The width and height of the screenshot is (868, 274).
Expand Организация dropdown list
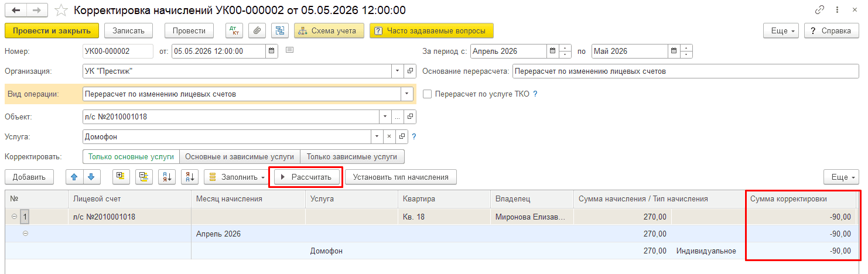(396, 71)
